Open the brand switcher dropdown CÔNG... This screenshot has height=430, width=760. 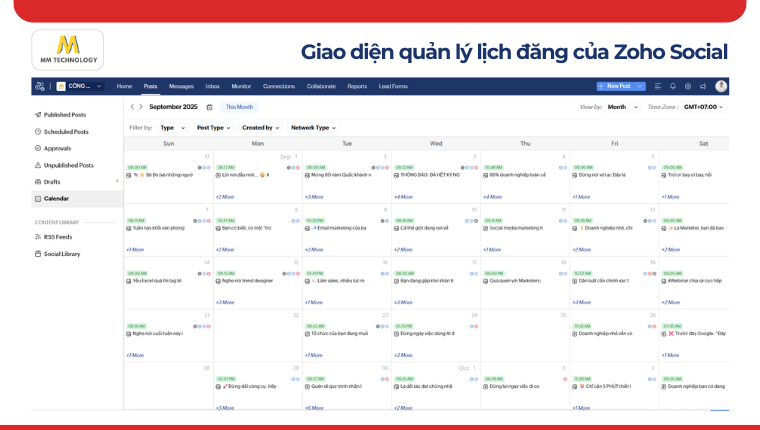tap(79, 86)
